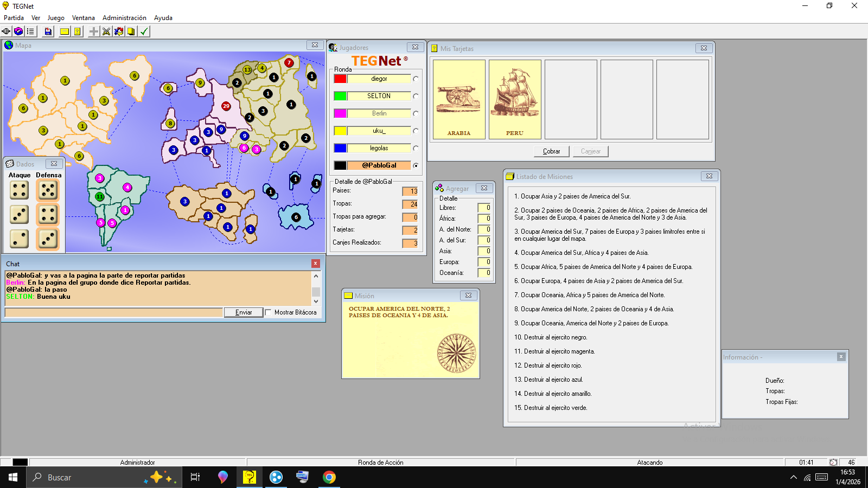
Task: Open the map globe toolbar icon
Action: coord(18,31)
